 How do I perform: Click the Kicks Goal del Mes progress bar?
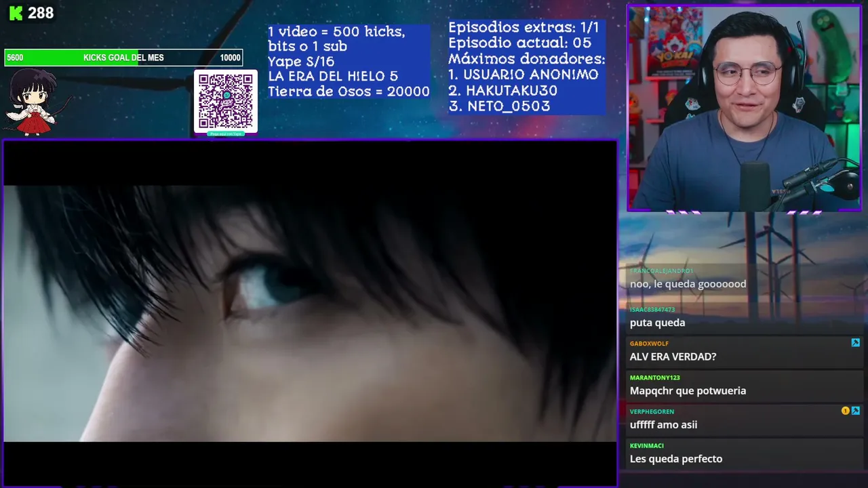tap(123, 58)
